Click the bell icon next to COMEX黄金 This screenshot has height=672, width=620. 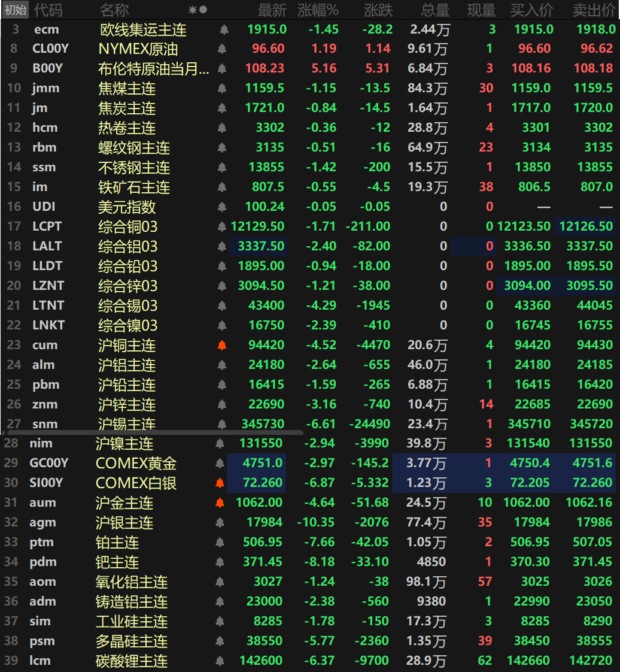(x=220, y=464)
